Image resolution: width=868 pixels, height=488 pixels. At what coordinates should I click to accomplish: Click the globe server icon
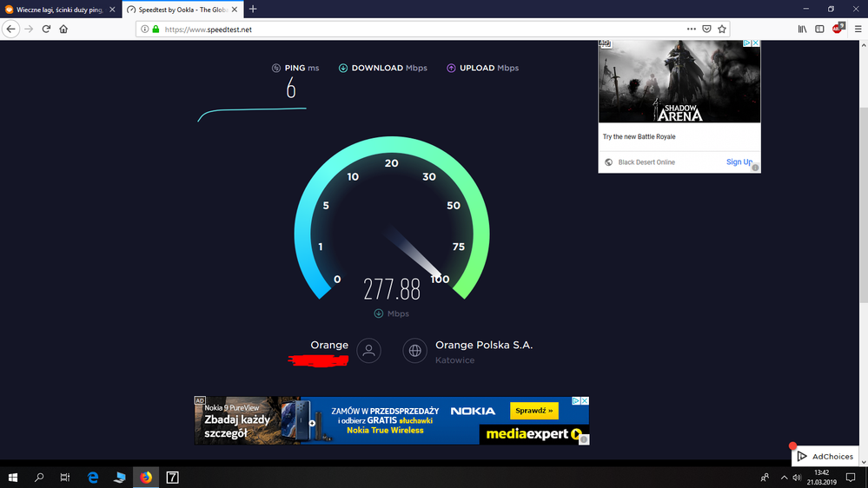tap(415, 351)
